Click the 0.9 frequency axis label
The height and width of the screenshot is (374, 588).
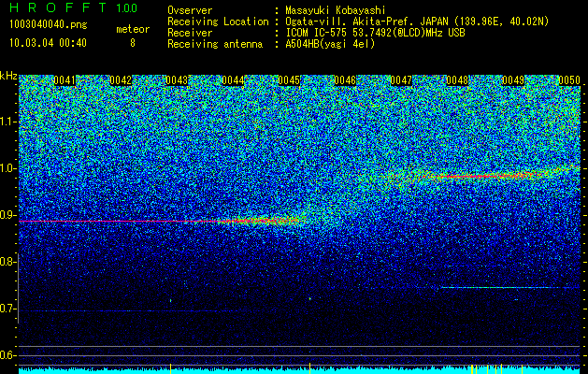(7, 215)
